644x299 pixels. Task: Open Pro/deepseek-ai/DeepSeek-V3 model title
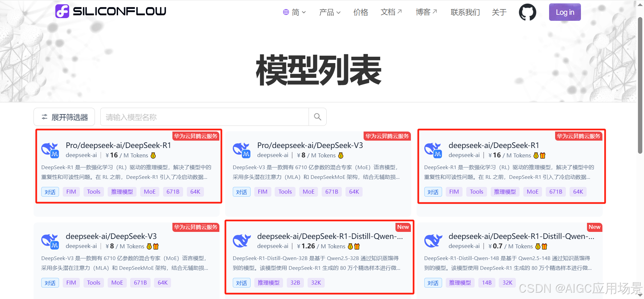(x=310, y=145)
